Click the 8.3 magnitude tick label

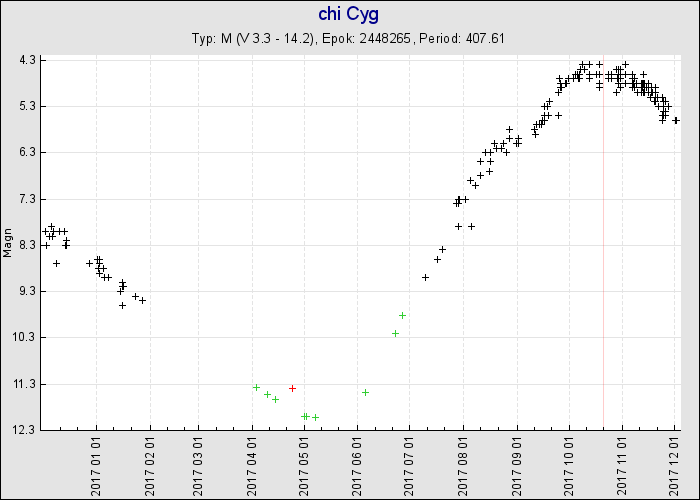[x=27, y=245]
